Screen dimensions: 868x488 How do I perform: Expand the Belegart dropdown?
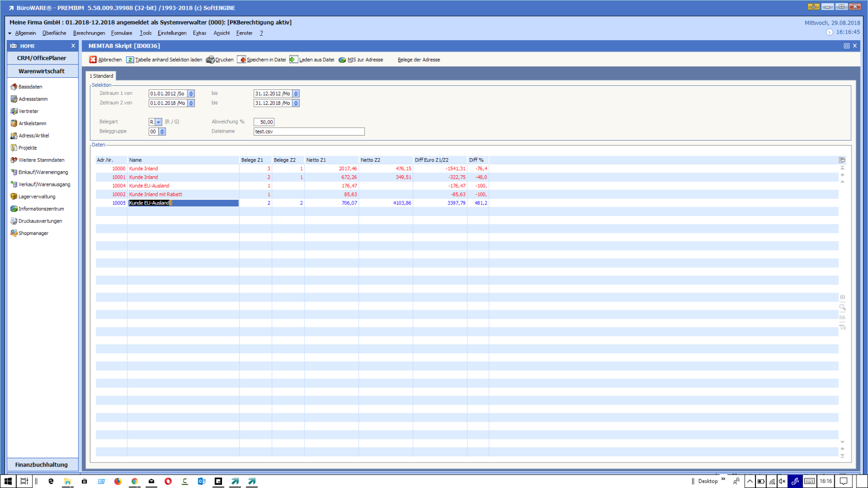coord(159,122)
